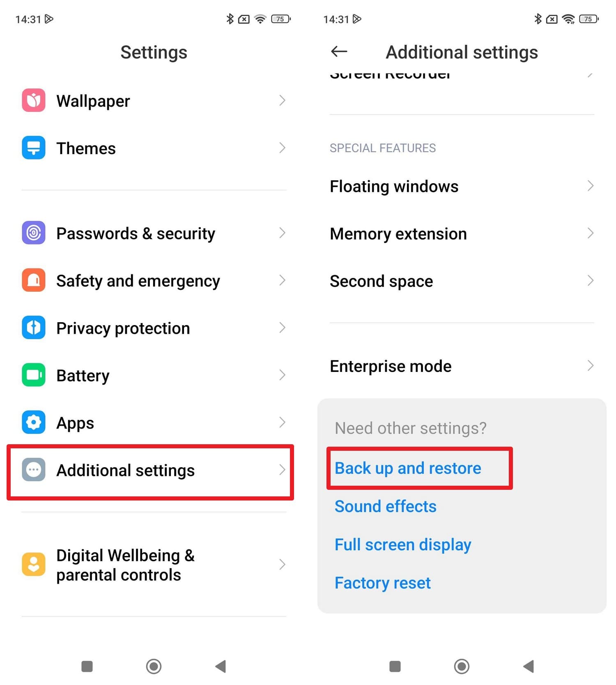616x685 pixels.
Task: Expand Floating windows settings
Action: [x=590, y=186]
